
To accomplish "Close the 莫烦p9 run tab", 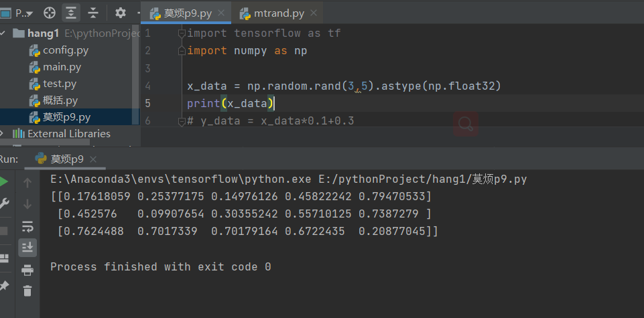I will 93,159.
